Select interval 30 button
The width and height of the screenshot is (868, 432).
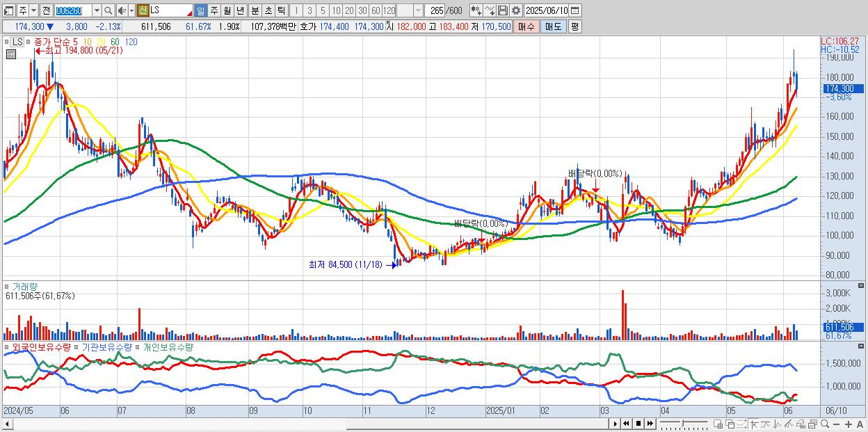[x=362, y=11]
